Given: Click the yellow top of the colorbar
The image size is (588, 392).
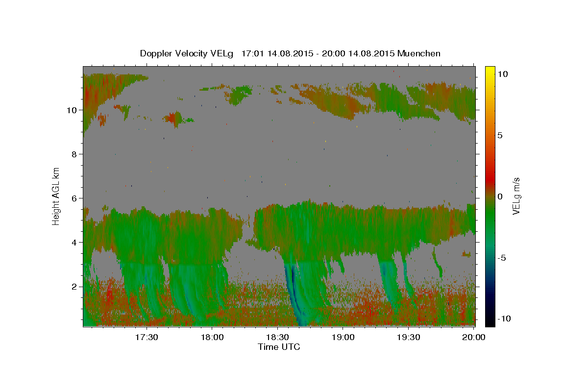Looking at the screenshot, I should coord(490,69).
